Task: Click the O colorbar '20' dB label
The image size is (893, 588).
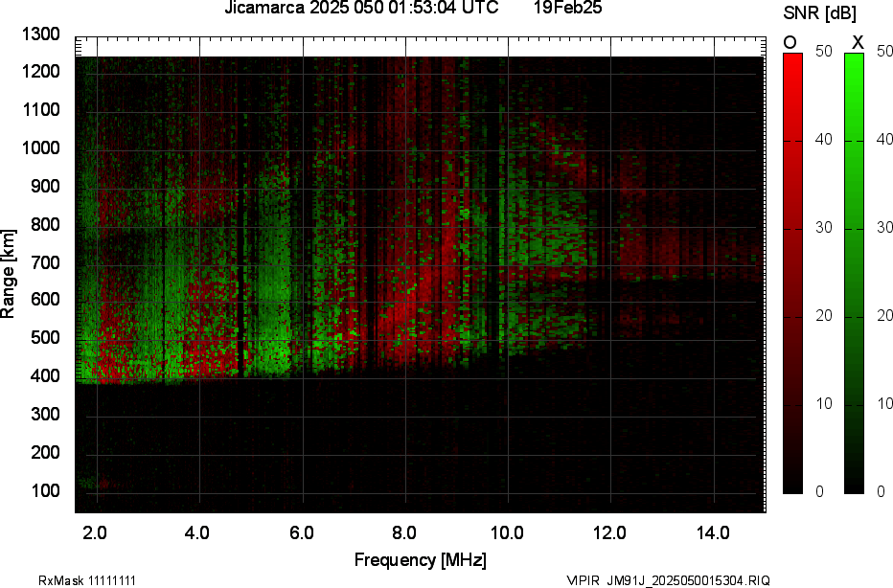Action: coord(823,315)
